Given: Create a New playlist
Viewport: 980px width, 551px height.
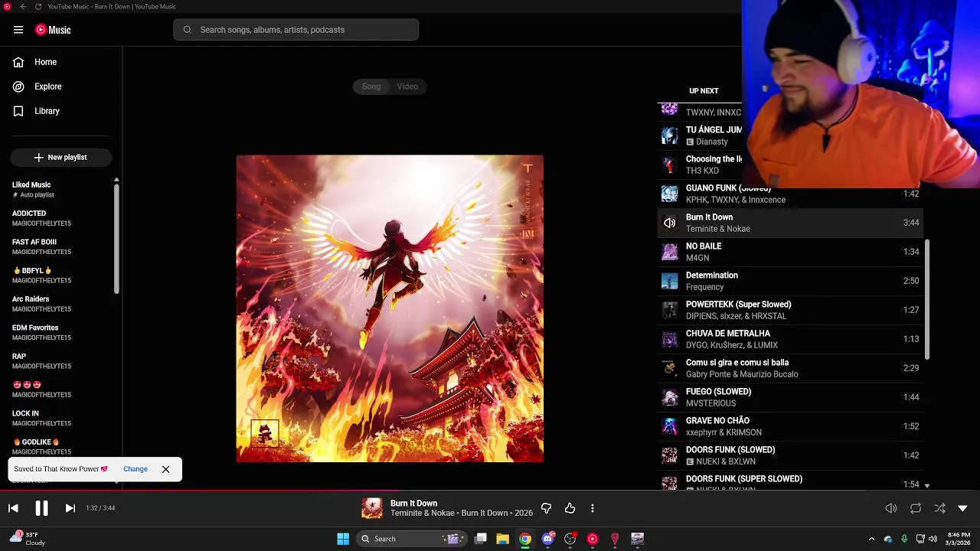Looking at the screenshot, I should click(x=61, y=157).
